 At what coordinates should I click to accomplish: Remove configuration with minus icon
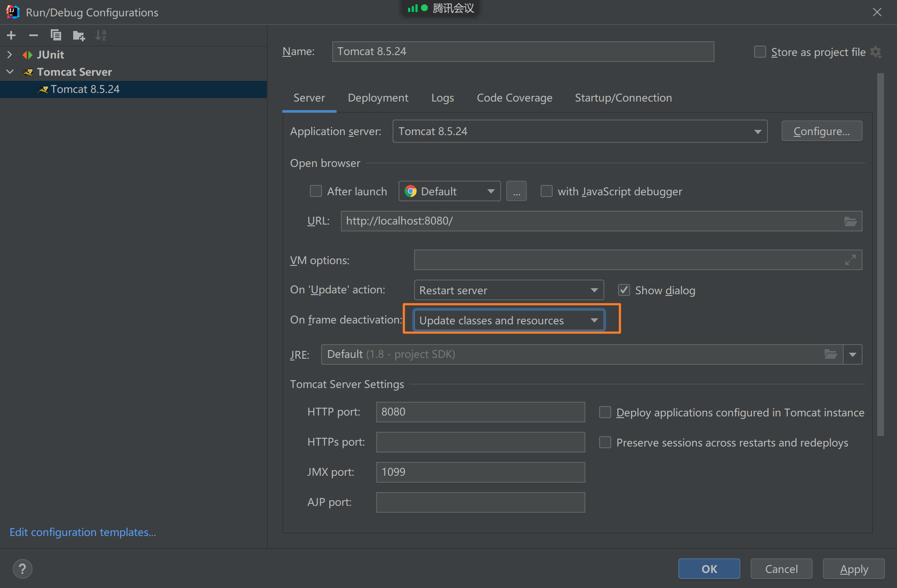point(34,35)
